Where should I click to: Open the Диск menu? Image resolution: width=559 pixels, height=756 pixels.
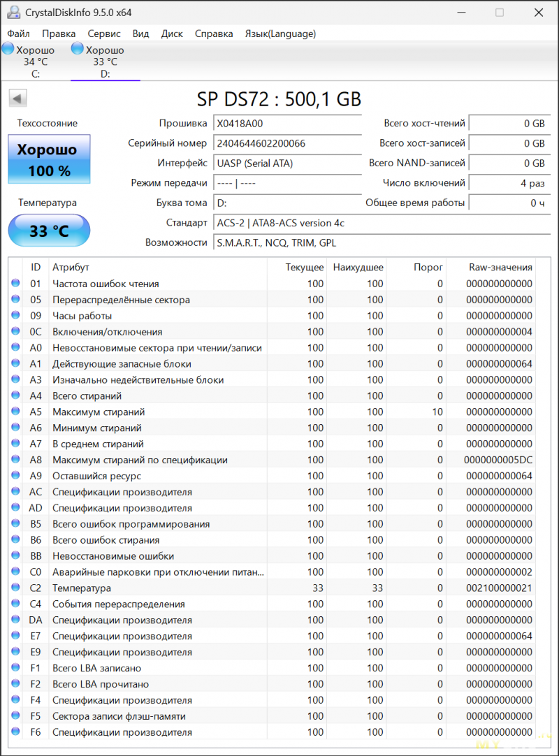click(x=172, y=34)
